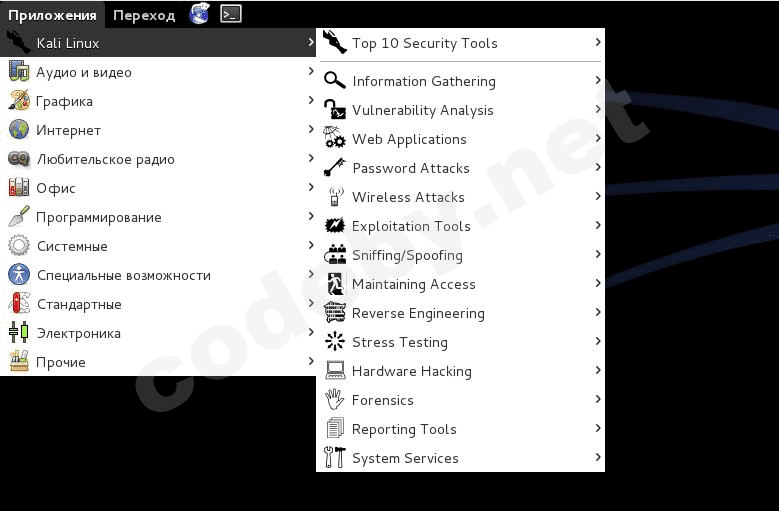Click the document icon for Reporting Tools
The image size is (779, 511).
[335, 429]
